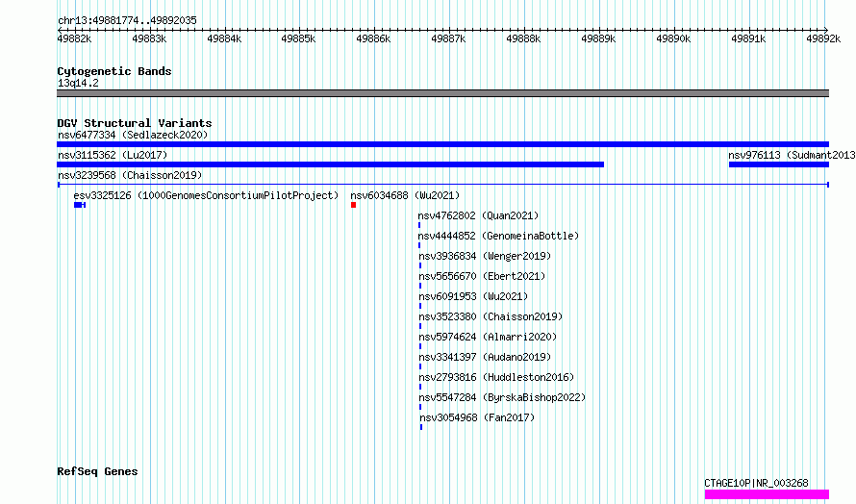This screenshot has height=504, width=856.
Task: Open nsv3936834 (Wenger2019) label
Action: click(x=485, y=256)
